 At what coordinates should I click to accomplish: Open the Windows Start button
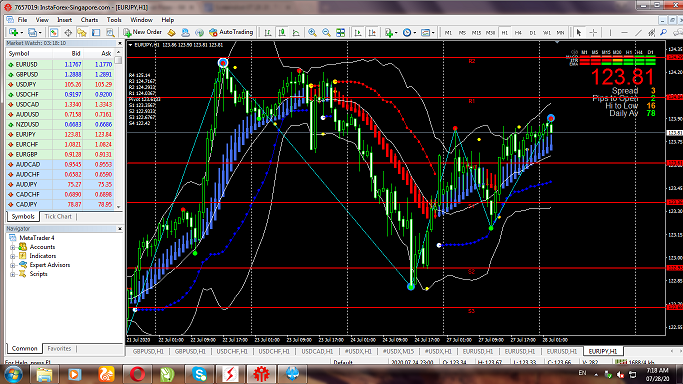coord(14,374)
